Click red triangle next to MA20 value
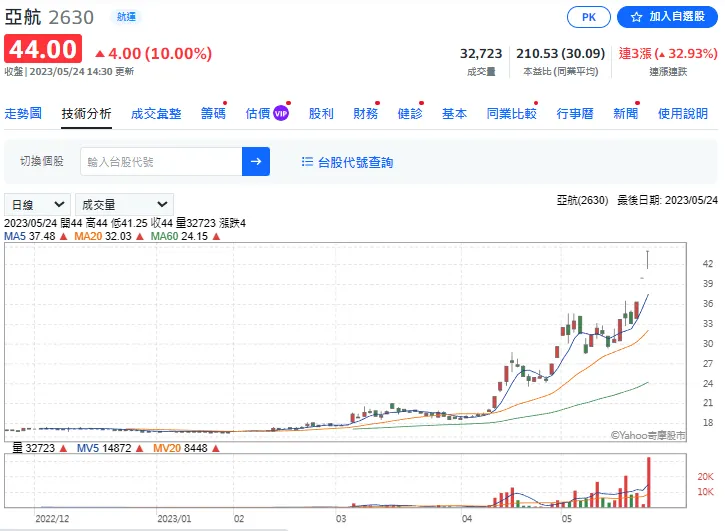Image resolution: width=725 pixels, height=531 pixels. pos(140,237)
